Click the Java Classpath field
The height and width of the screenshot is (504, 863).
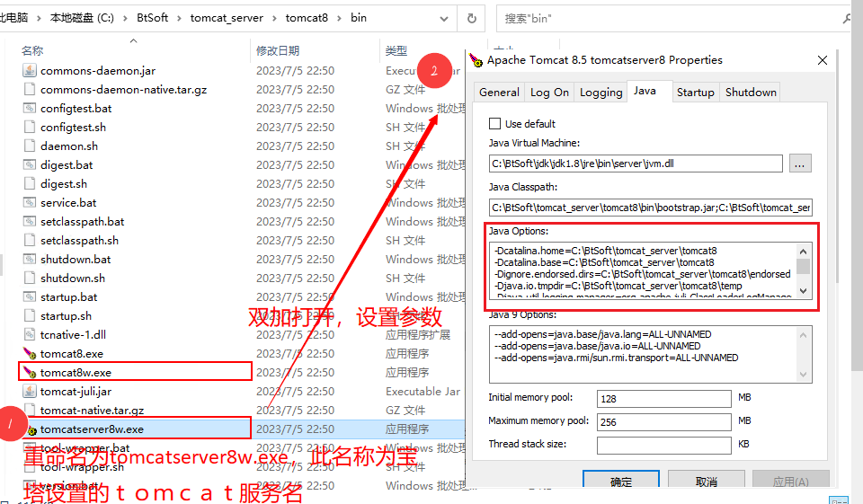651,208
